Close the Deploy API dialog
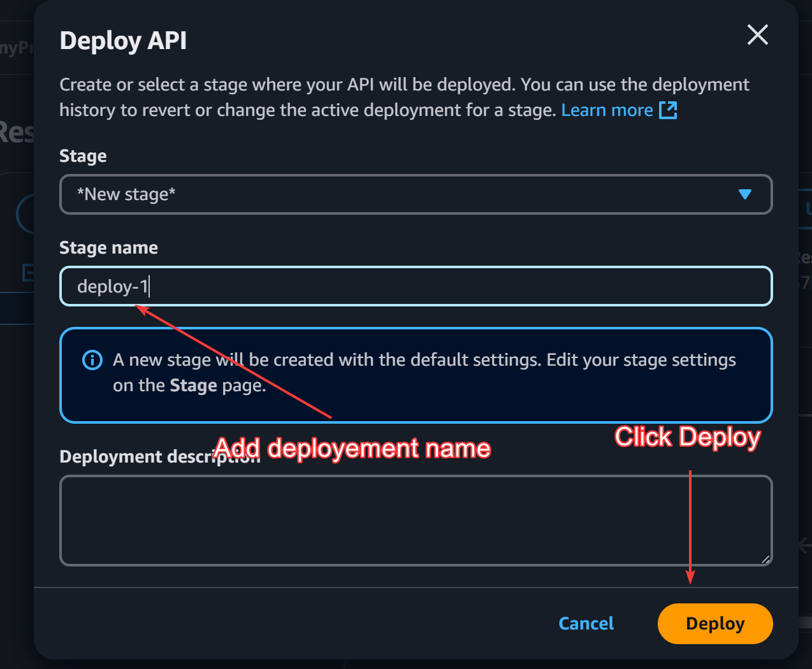This screenshot has width=812, height=669. 757,35
